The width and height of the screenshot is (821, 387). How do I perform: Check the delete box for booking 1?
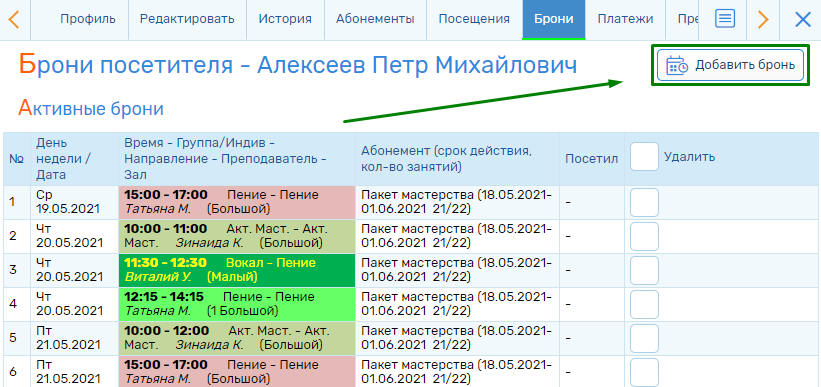644,202
